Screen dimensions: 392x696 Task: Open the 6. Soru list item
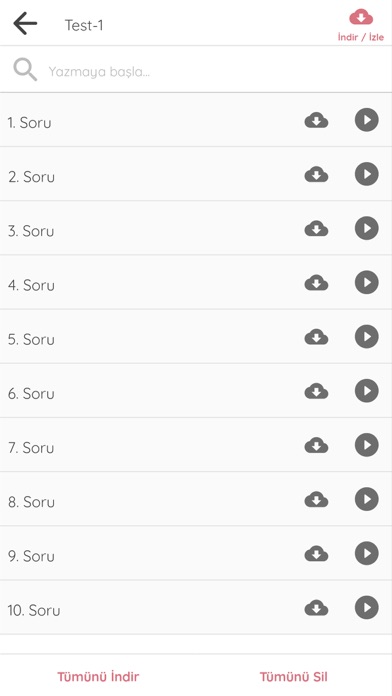196,391
